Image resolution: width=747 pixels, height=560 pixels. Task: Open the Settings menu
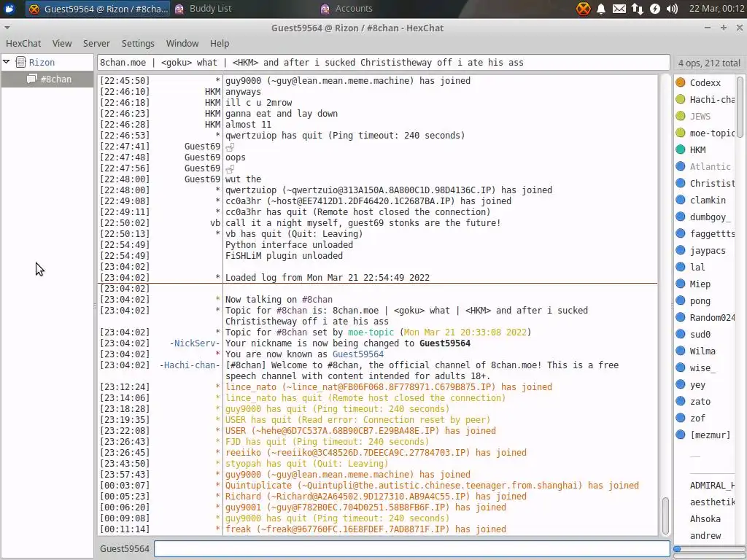click(x=138, y=43)
